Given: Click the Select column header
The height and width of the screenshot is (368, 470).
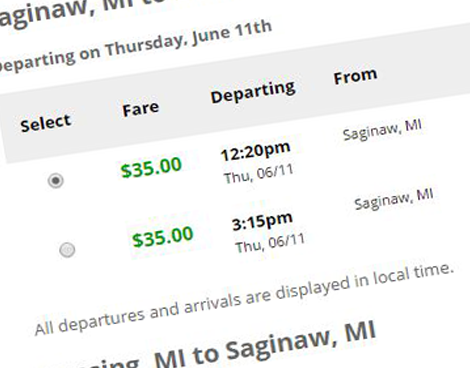Looking at the screenshot, I should pos(46,123).
